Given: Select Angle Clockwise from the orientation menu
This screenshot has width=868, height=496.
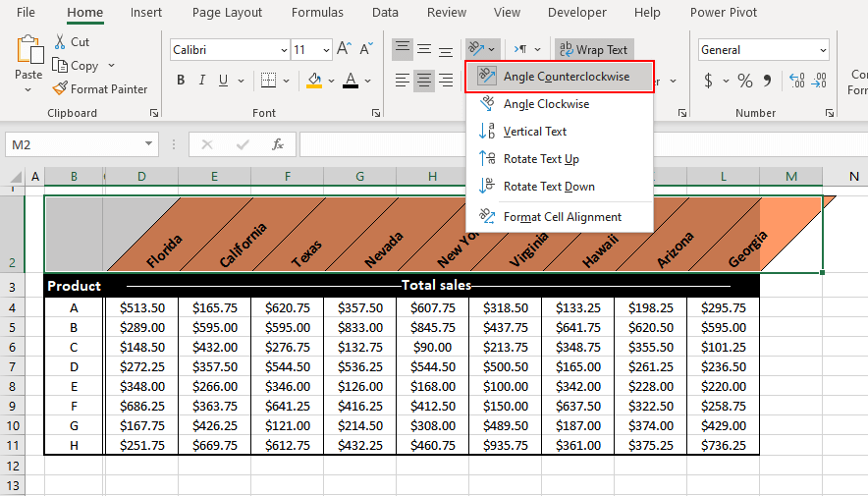Looking at the screenshot, I should pos(546,104).
